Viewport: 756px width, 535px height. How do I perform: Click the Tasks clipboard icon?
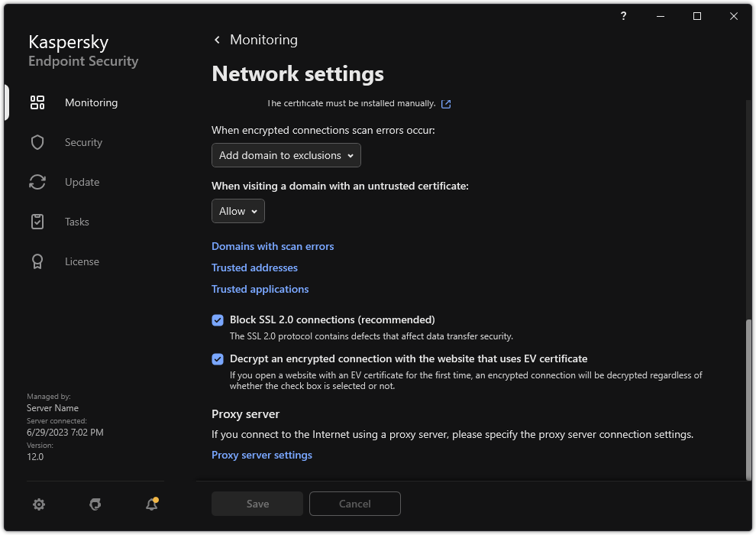click(37, 221)
